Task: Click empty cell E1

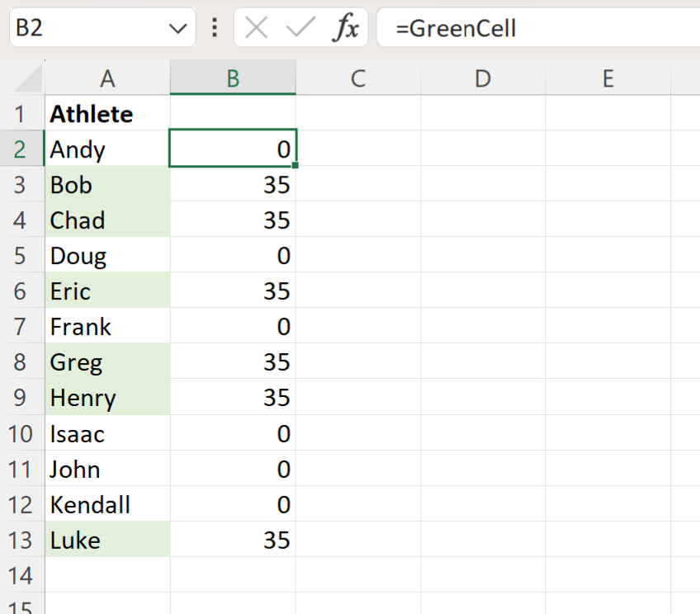Action: [x=608, y=114]
